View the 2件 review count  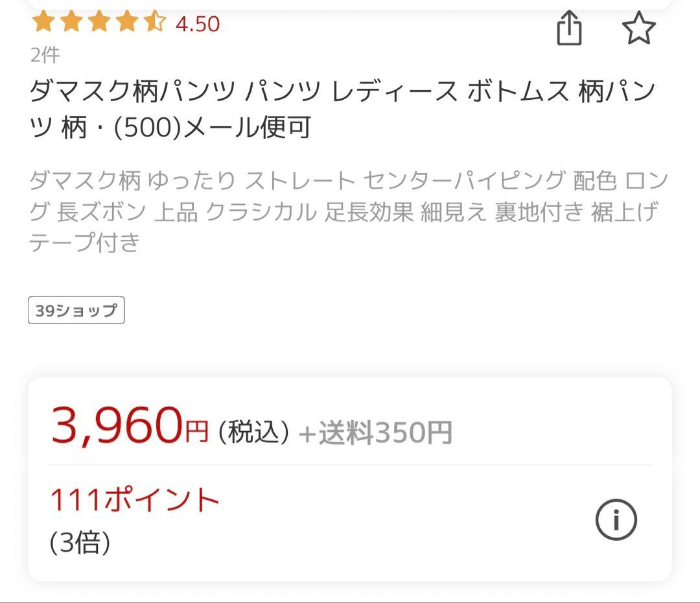[45, 55]
